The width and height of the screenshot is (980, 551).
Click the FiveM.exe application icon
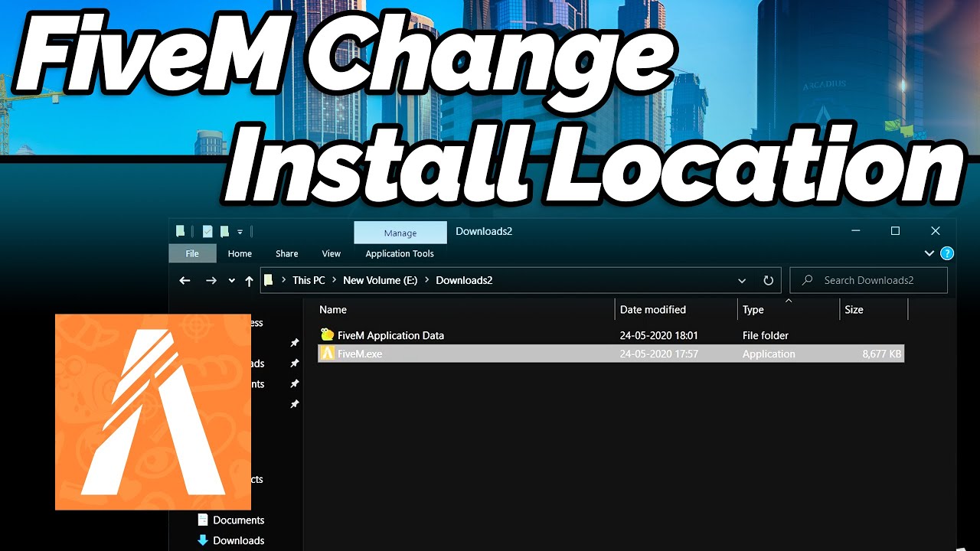(x=328, y=354)
